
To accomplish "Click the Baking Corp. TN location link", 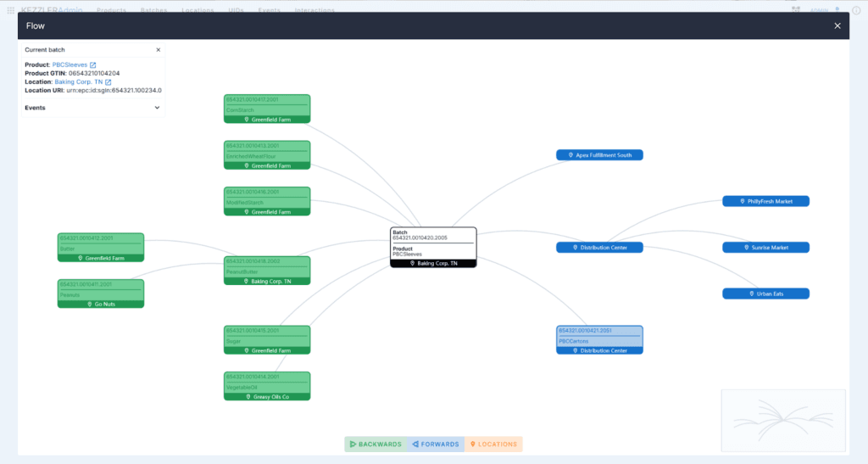I will (x=79, y=82).
